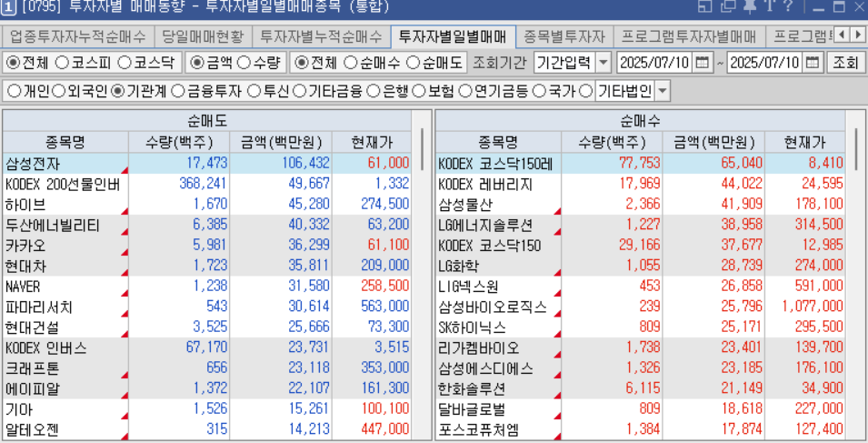868x443 pixels.
Task: Click 종목명 header in 순매도 table
Action: (65, 142)
